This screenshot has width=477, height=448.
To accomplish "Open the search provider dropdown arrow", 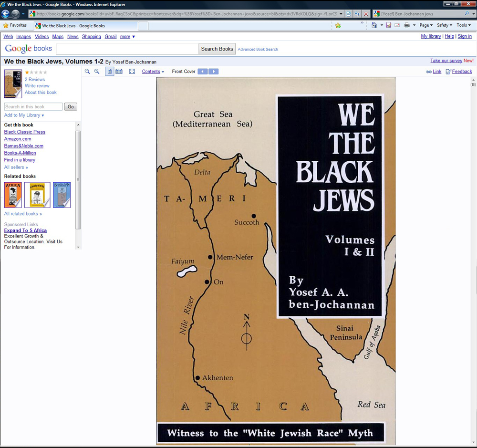I will [x=473, y=14].
